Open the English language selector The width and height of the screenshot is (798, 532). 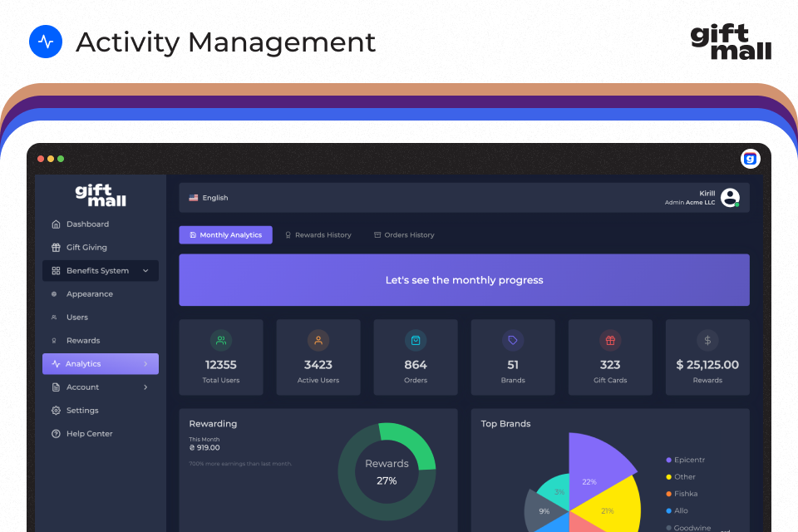point(208,197)
